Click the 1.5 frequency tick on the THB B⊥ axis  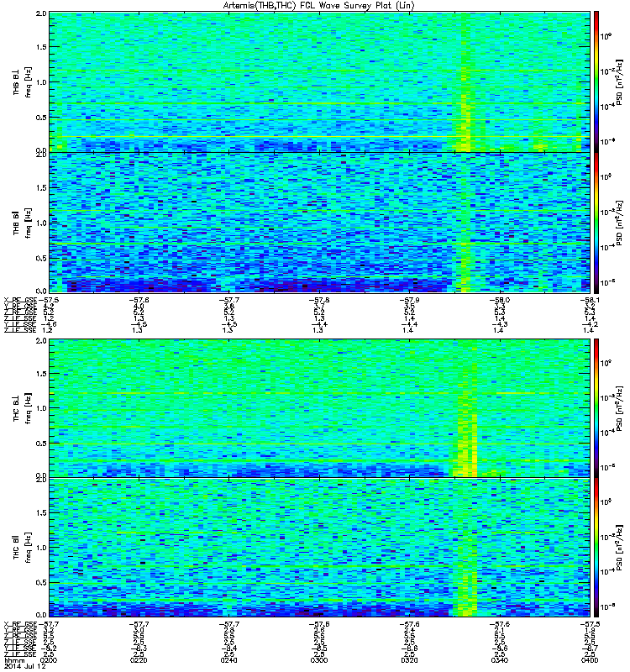click(41, 47)
